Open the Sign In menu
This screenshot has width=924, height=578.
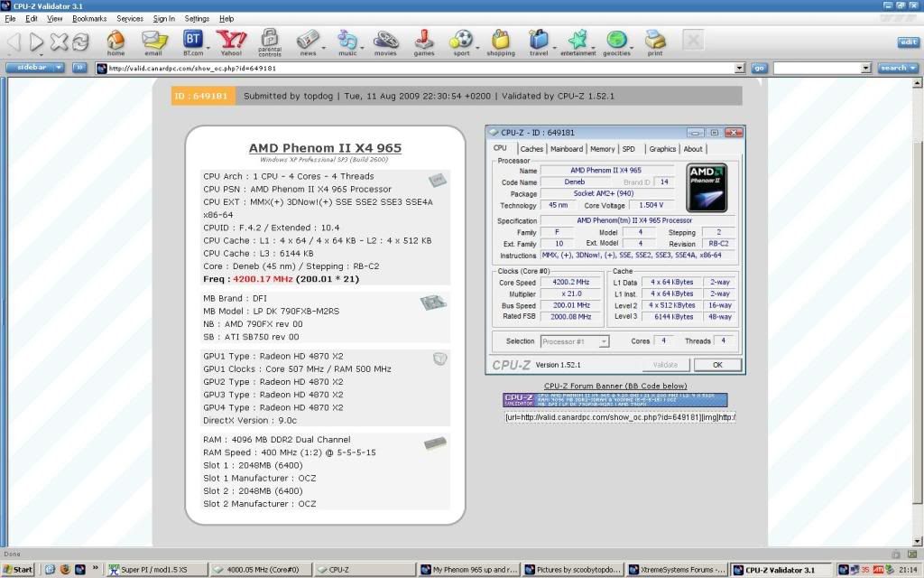pos(164,19)
